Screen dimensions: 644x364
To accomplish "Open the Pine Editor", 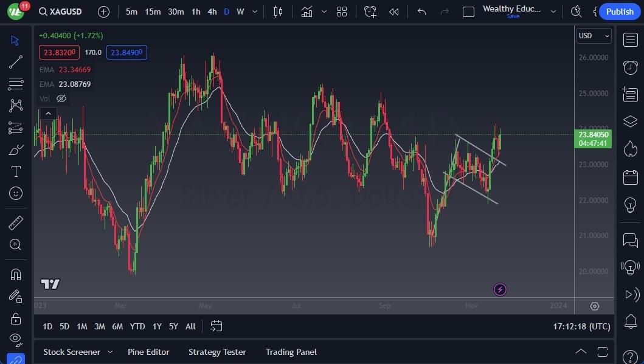I will tap(148, 352).
